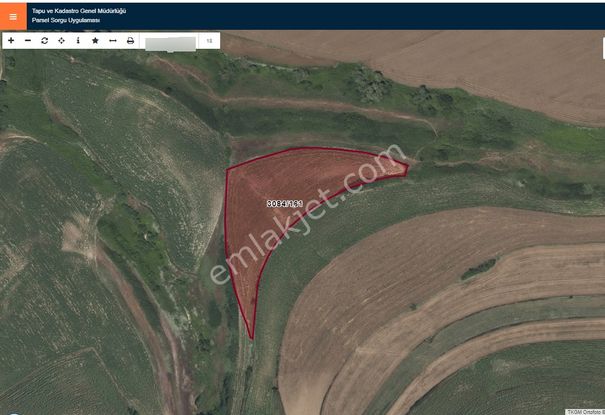This screenshot has width=605, height=415.
Task: Click the eastern pointed corner of red parcel
Action: click(x=404, y=168)
